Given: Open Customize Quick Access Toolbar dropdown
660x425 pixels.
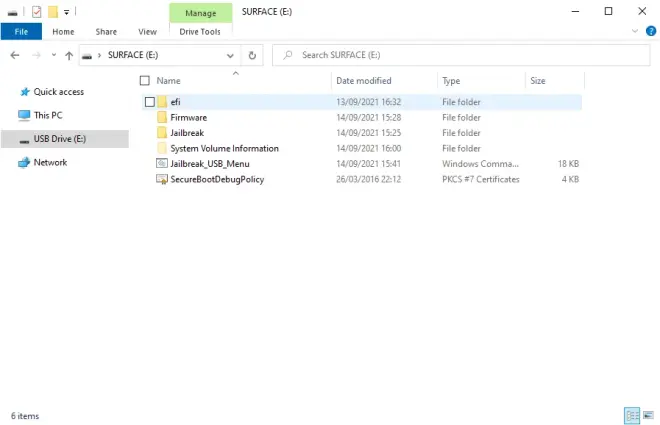Looking at the screenshot, I should pos(67,12).
